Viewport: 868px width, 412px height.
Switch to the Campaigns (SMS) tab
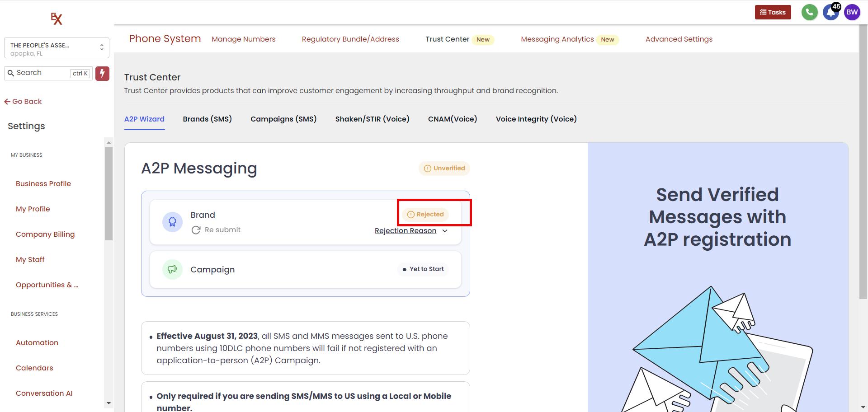click(x=283, y=119)
